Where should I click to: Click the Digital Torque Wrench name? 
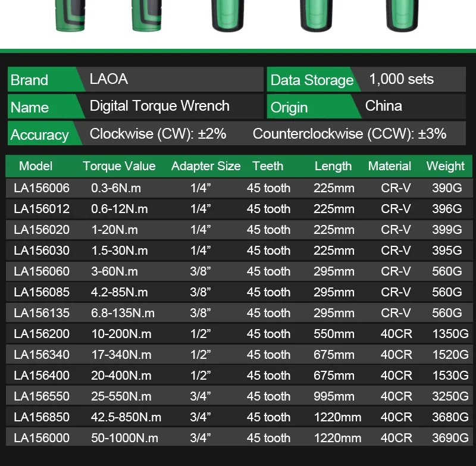pos(159,106)
